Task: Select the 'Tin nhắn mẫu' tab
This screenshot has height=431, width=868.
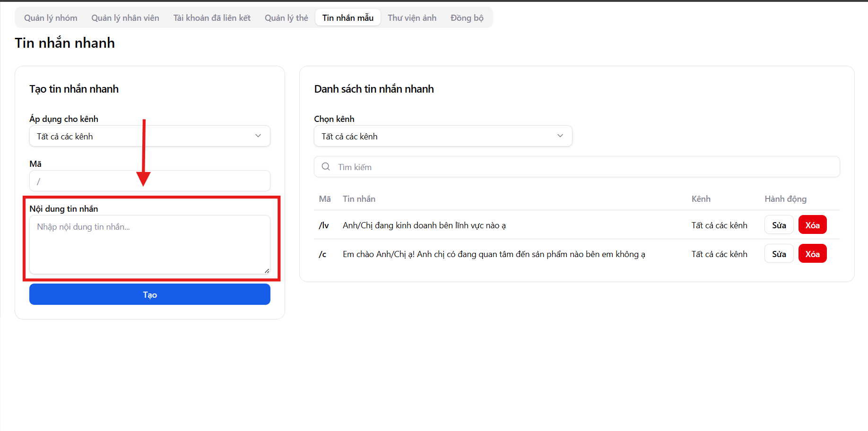Action: click(x=348, y=18)
